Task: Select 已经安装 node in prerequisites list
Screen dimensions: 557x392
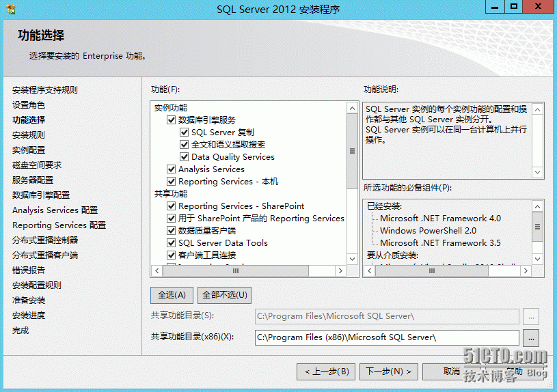Action: tap(384, 206)
